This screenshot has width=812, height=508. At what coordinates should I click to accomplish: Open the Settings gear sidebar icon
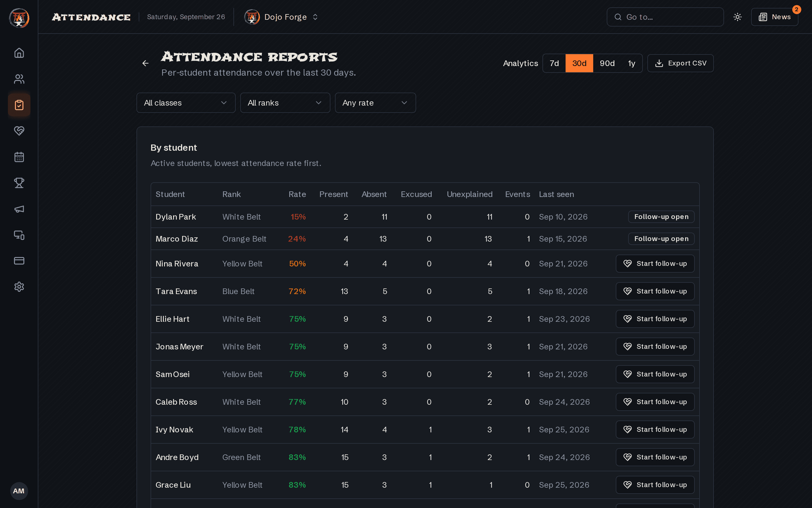click(19, 286)
